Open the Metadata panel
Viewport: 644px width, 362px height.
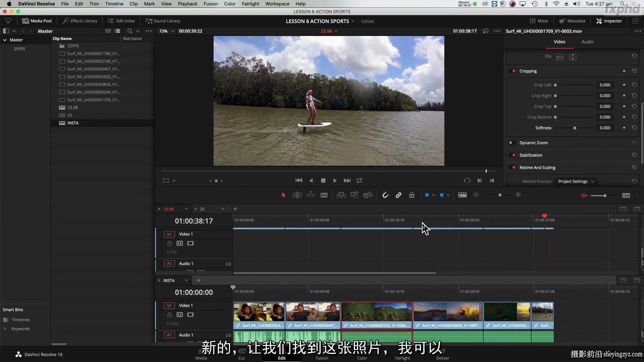572,21
